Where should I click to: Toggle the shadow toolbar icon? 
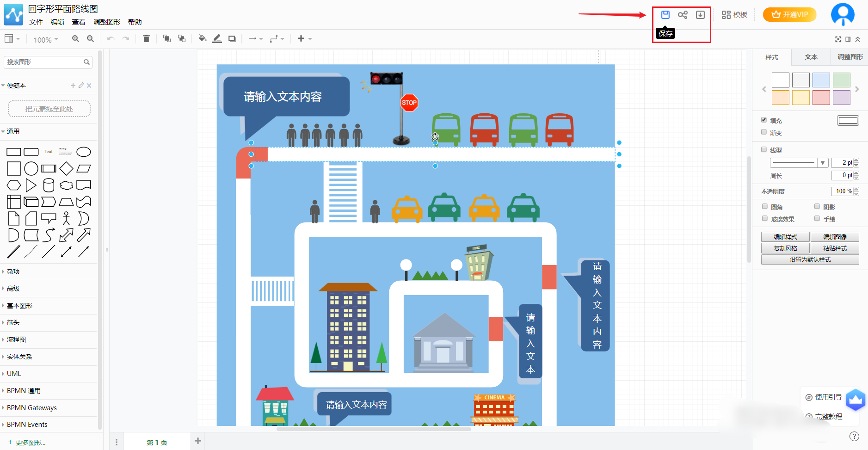(232, 39)
